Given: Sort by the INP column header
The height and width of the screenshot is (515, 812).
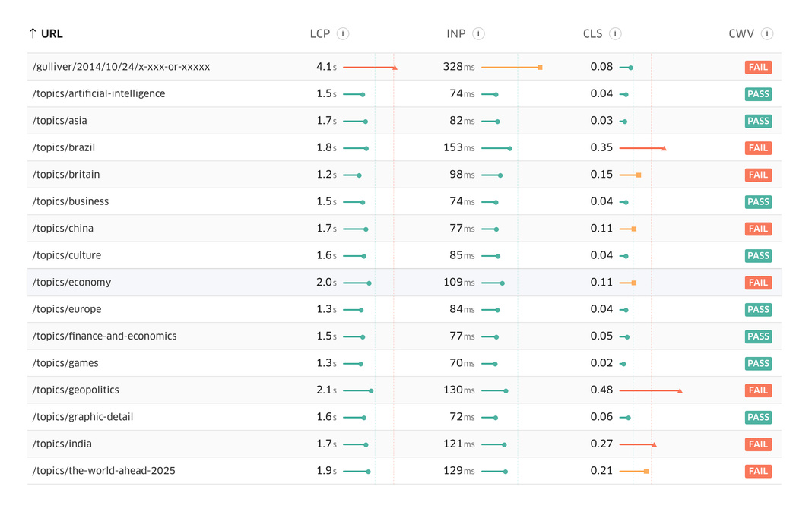Looking at the screenshot, I should [x=455, y=33].
